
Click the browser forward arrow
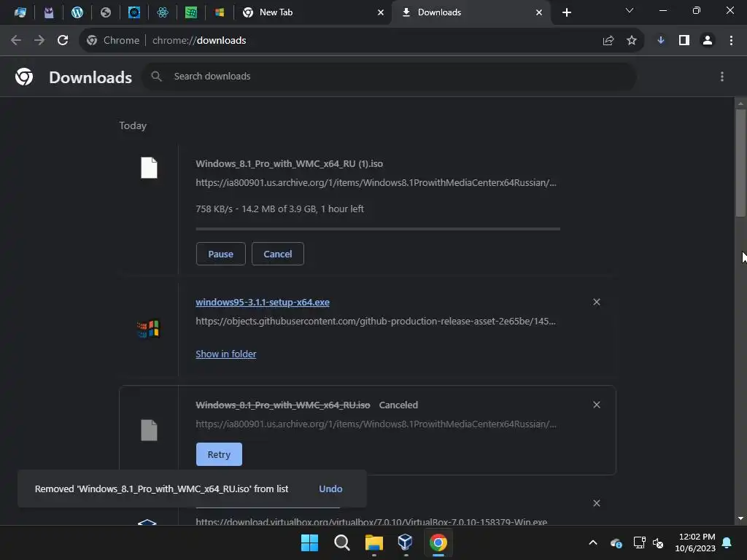coord(39,41)
